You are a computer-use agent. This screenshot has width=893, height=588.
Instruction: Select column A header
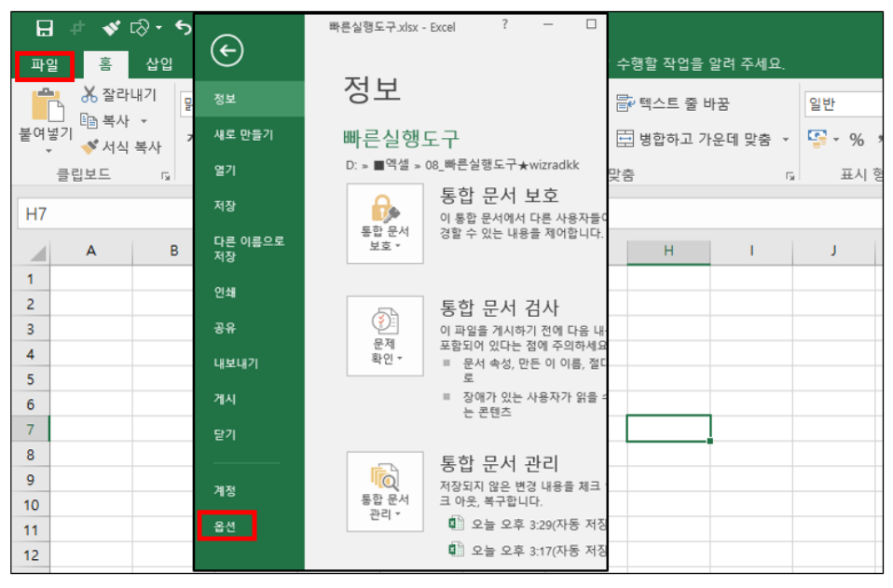91,251
